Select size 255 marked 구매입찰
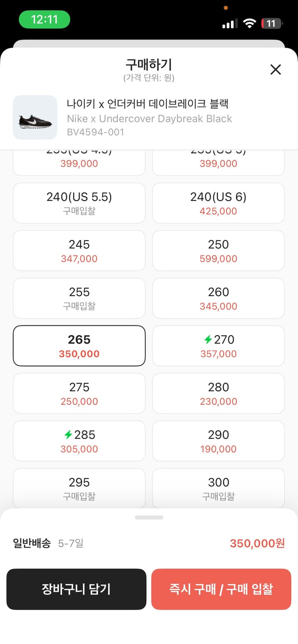298x644 pixels. coord(79,298)
